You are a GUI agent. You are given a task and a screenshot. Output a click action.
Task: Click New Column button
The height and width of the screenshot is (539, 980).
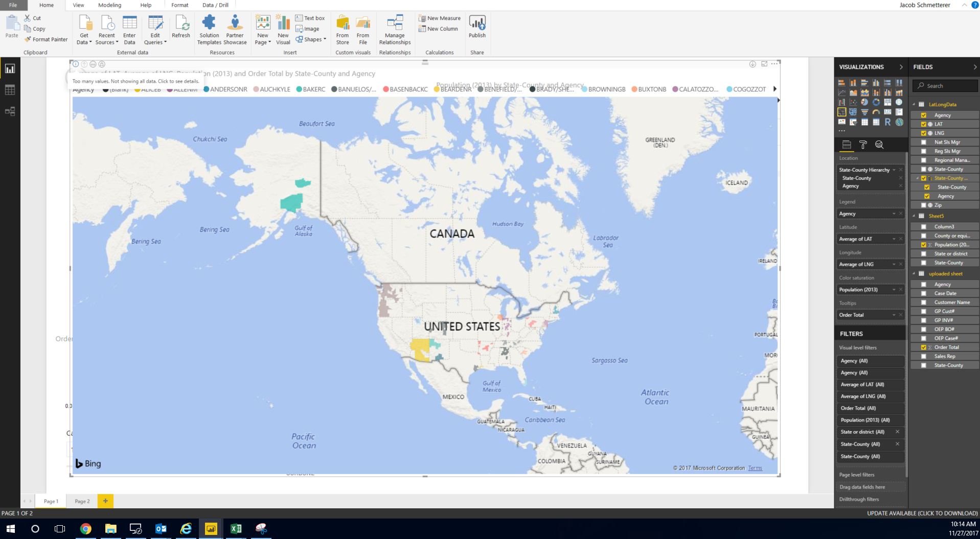(x=438, y=29)
